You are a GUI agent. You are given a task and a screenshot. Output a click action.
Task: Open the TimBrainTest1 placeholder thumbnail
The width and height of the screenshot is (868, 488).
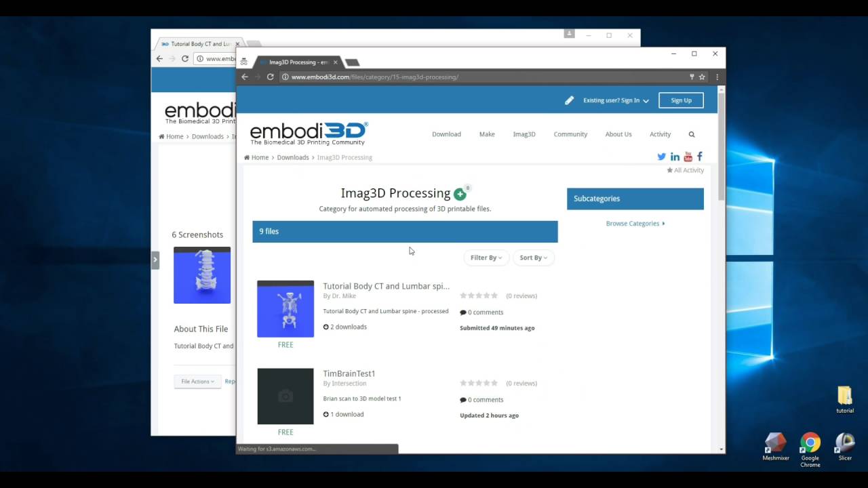pyautogui.click(x=285, y=396)
